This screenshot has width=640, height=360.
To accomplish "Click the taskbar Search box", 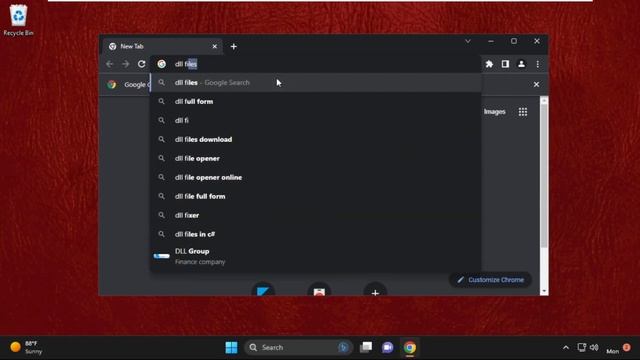I will pos(298,347).
